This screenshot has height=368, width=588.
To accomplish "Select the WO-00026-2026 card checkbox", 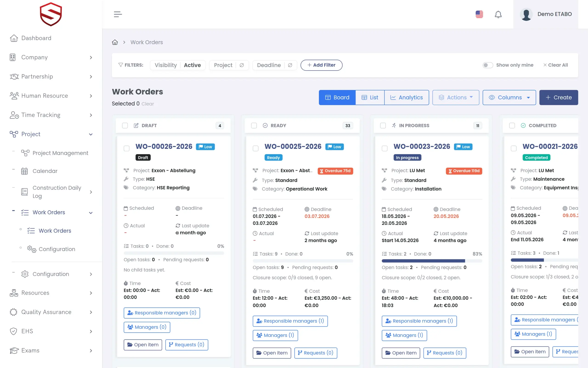I will (x=127, y=149).
